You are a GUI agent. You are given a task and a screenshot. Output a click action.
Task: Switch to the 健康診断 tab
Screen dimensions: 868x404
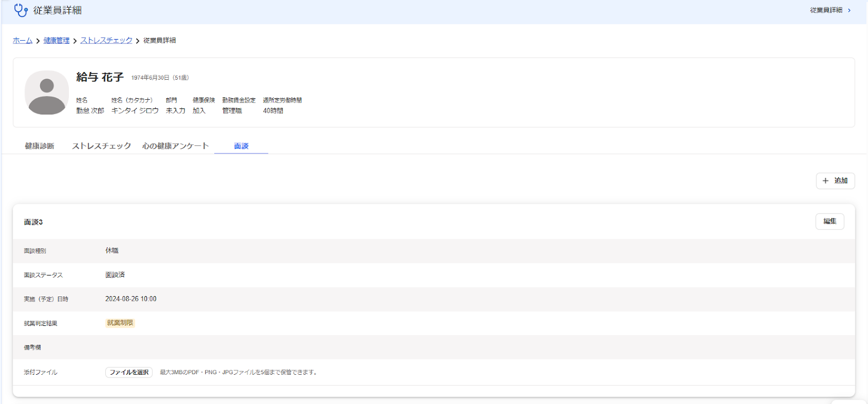[40, 146]
